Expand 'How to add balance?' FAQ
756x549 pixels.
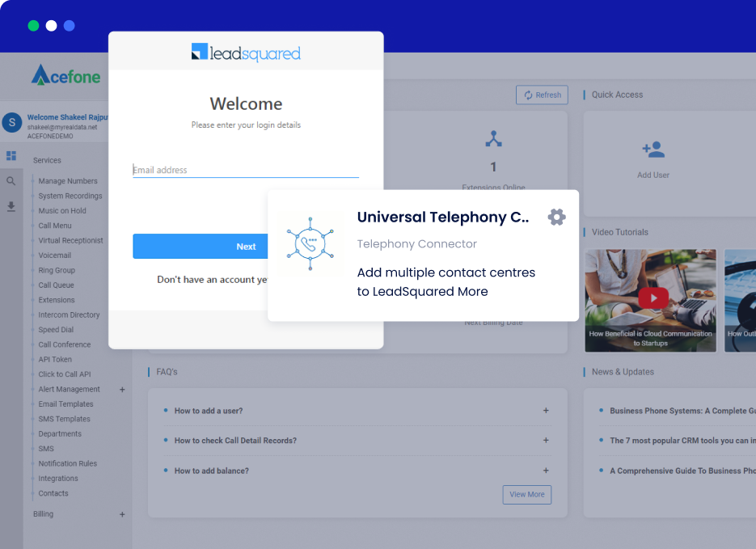(x=546, y=471)
